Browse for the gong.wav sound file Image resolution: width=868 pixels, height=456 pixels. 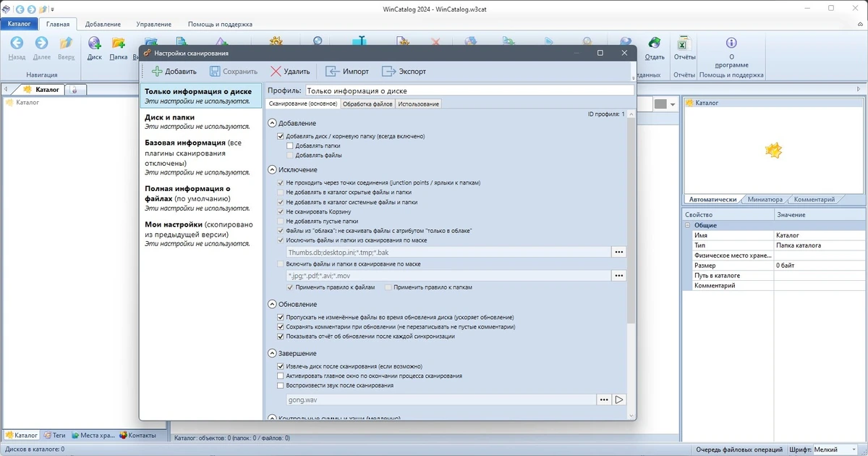pos(604,400)
